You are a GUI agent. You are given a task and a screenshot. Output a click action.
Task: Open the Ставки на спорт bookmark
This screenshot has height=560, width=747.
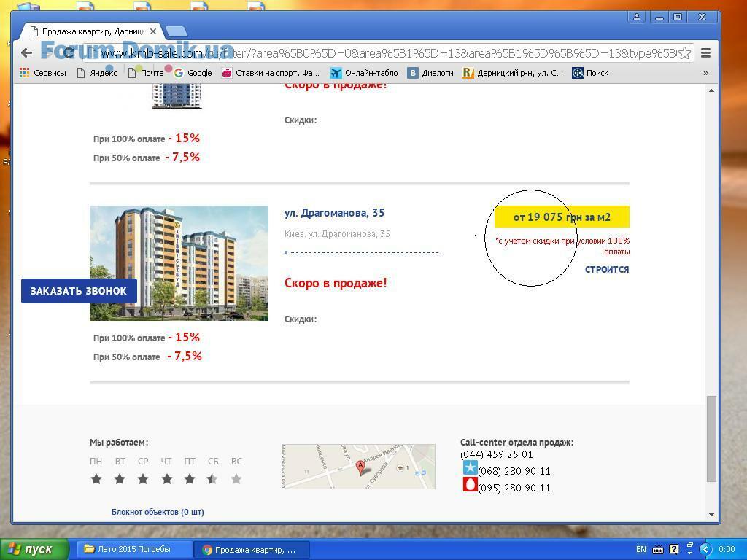270,73
